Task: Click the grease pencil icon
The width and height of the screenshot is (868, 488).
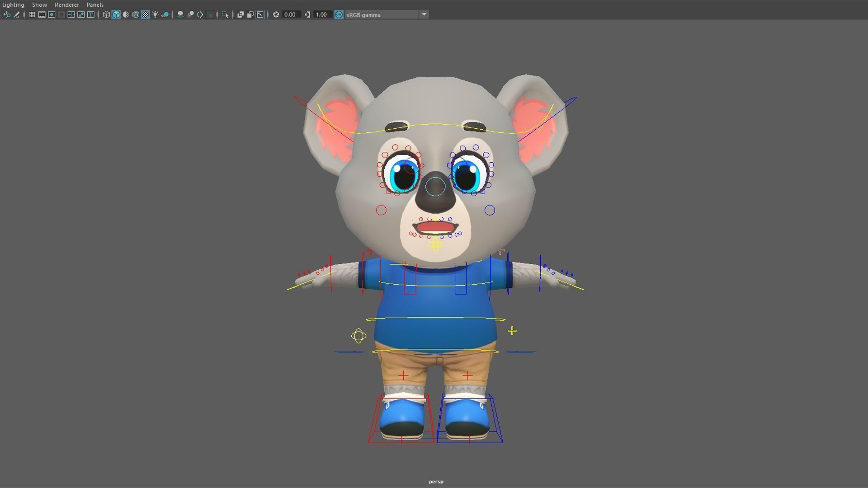Action: 17,14
